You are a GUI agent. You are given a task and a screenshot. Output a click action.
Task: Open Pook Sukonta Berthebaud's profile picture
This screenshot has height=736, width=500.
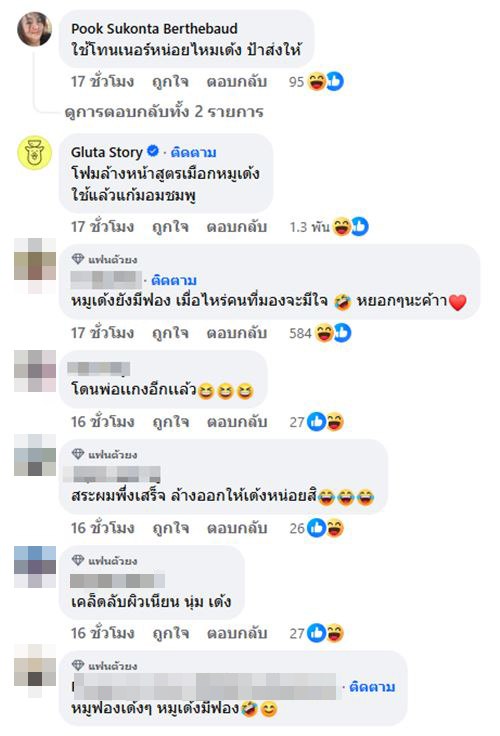pyautogui.click(x=34, y=29)
